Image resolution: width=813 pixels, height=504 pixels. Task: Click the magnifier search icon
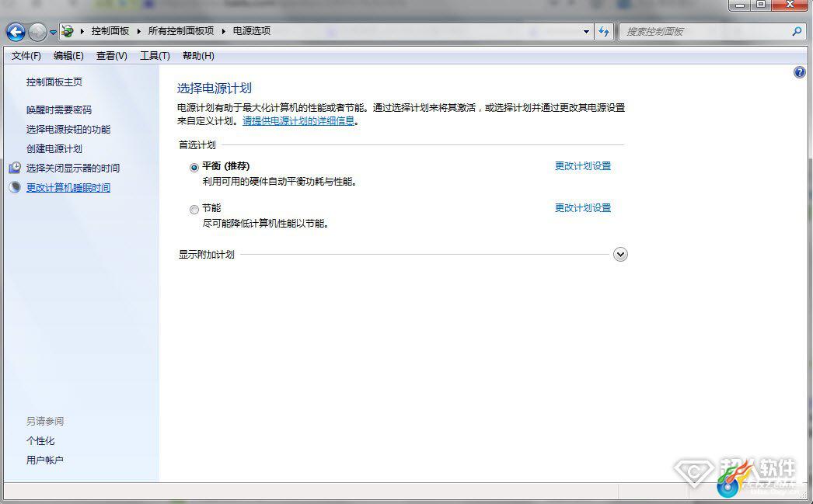click(x=797, y=32)
